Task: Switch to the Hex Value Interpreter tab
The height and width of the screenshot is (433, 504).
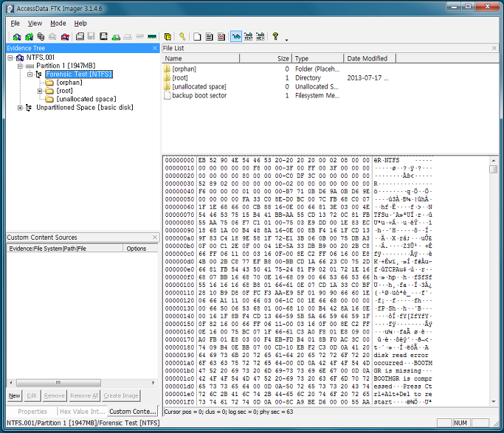Action: tap(82, 412)
